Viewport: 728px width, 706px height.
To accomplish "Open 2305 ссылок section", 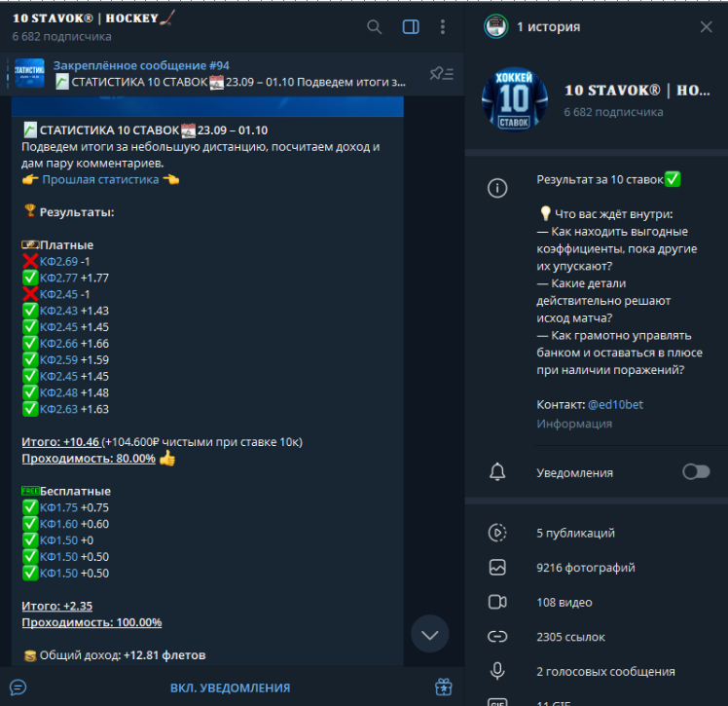I will click(x=570, y=637).
